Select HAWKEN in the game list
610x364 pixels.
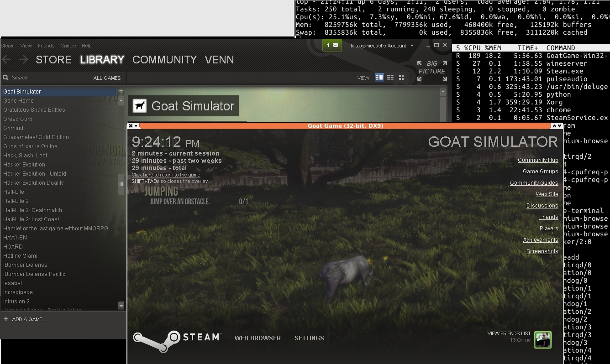59,238
